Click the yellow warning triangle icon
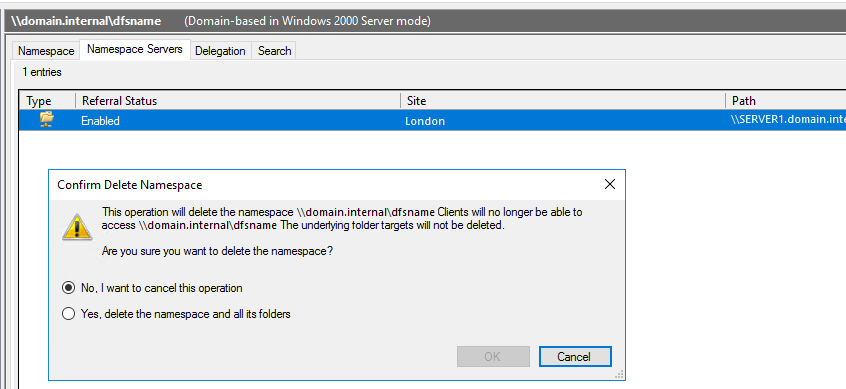 (77, 226)
